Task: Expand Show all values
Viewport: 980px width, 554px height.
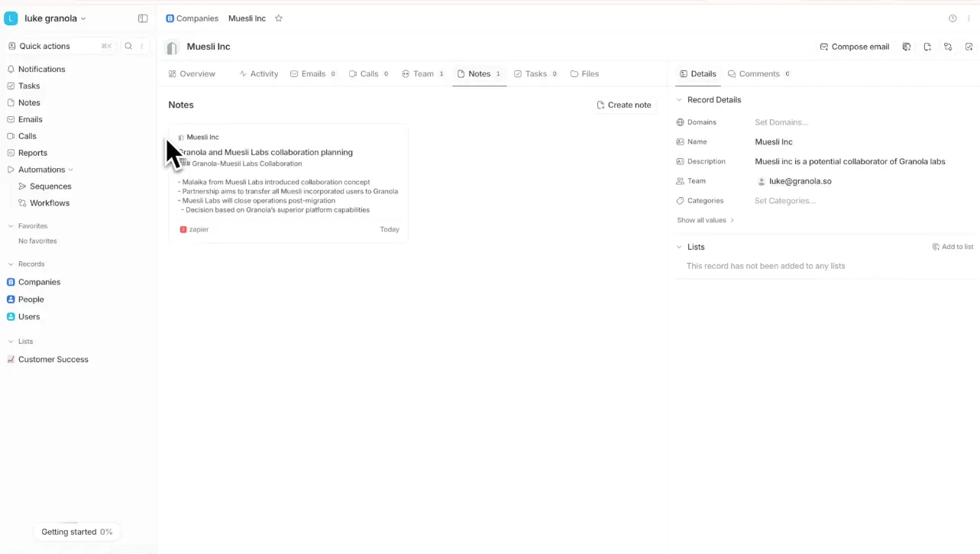Action: click(705, 220)
